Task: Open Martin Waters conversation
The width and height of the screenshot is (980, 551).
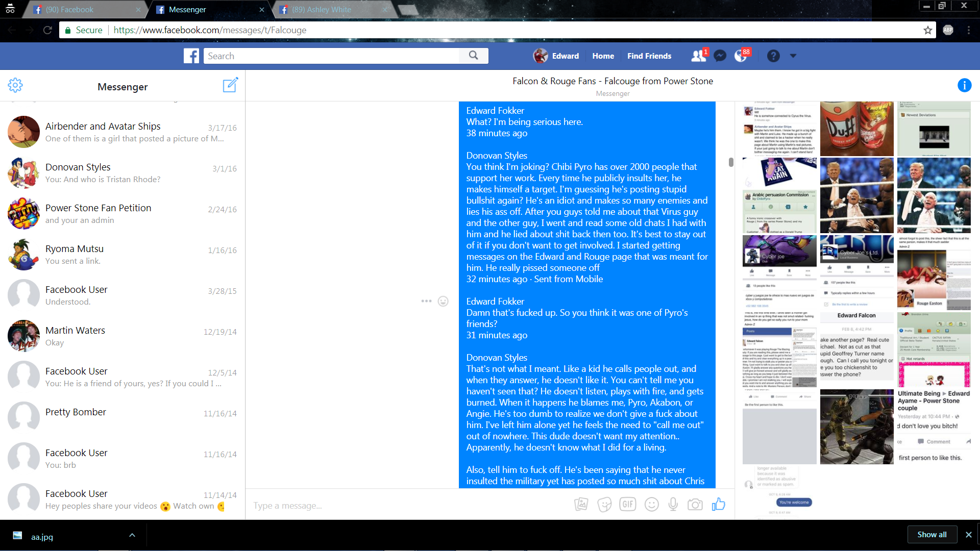Action: click(122, 336)
